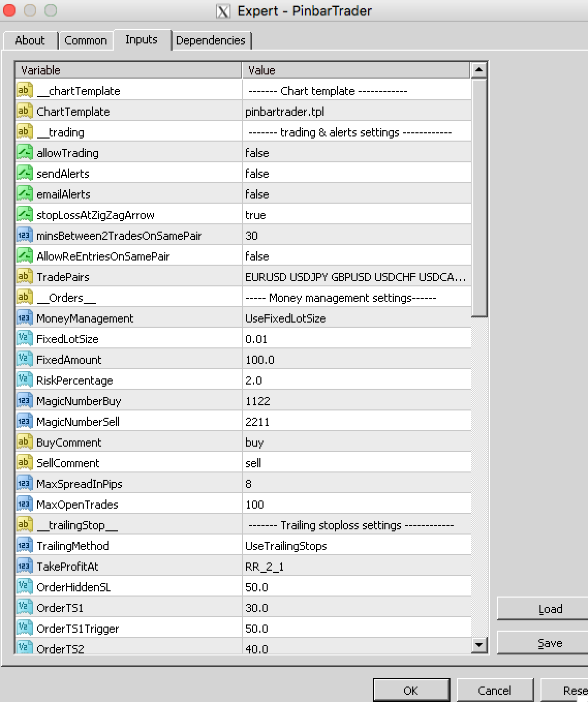Edit the RiskPercentage value 2.0
The width and height of the screenshot is (588, 702).
[357, 380]
